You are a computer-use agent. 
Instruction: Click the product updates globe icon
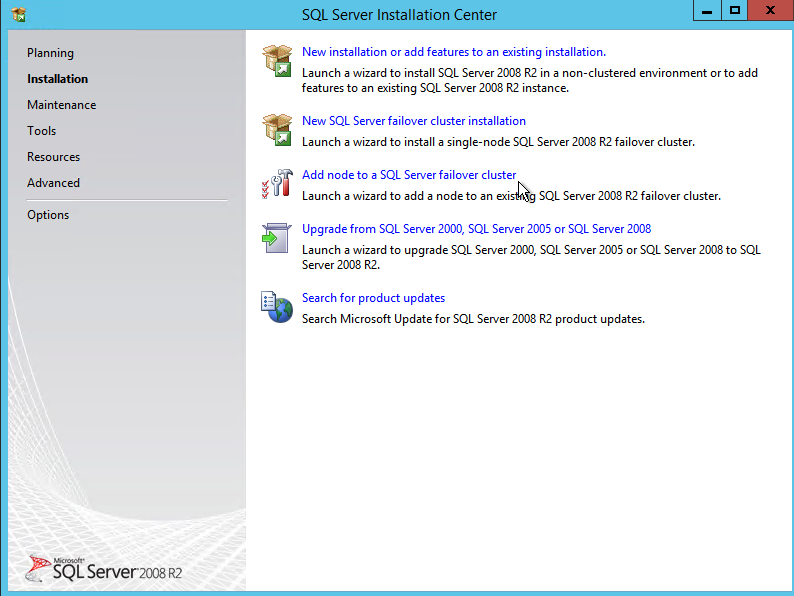point(277,307)
